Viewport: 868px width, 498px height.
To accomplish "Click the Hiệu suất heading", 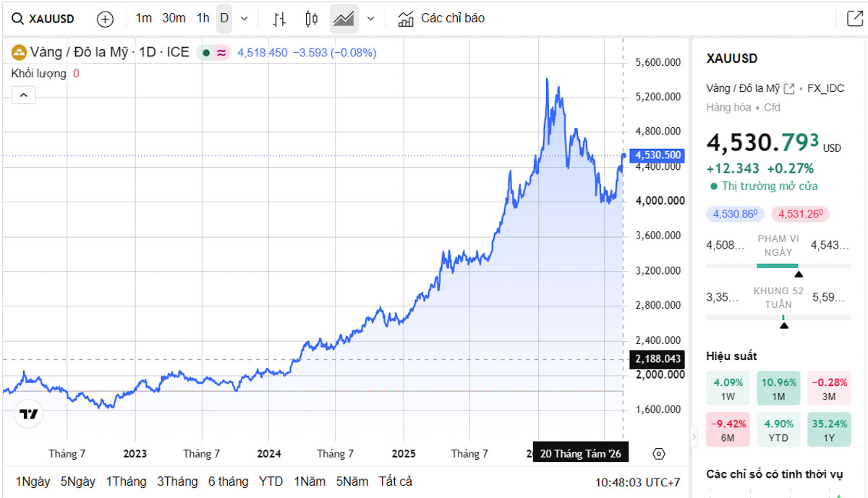I will (731, 356).
